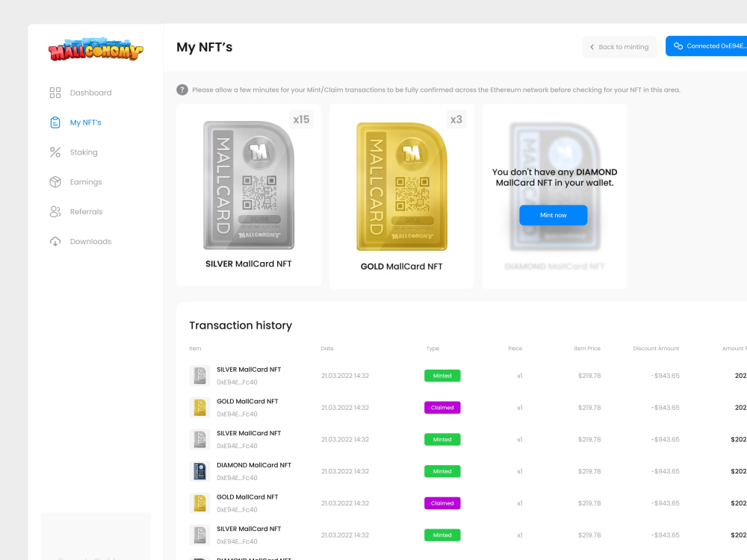This screenshot has height=560, width=747.
Task: Click the Discount Amount column header
Action: (656, 349)
